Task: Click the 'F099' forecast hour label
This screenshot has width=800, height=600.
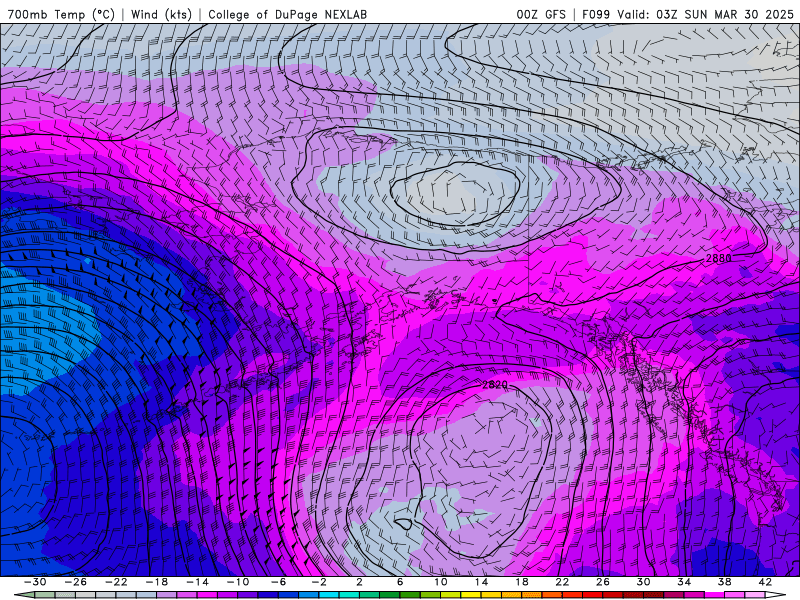Action: click(x=596, y=14)
